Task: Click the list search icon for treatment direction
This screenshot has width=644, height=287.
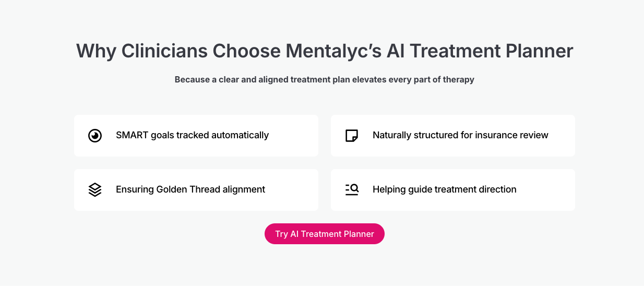Action: tap(352, 190)
